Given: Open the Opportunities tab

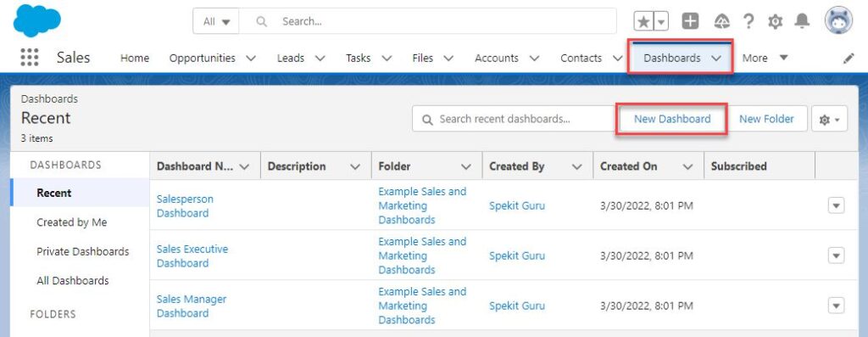Looking at the screenshot, I should tap(202, 59).
